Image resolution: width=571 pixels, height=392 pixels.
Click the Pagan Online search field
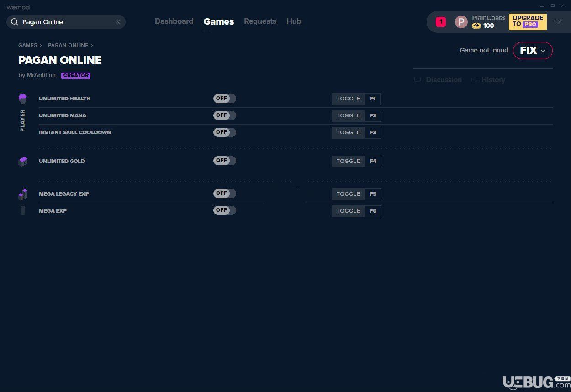click(x=66, y=22)
